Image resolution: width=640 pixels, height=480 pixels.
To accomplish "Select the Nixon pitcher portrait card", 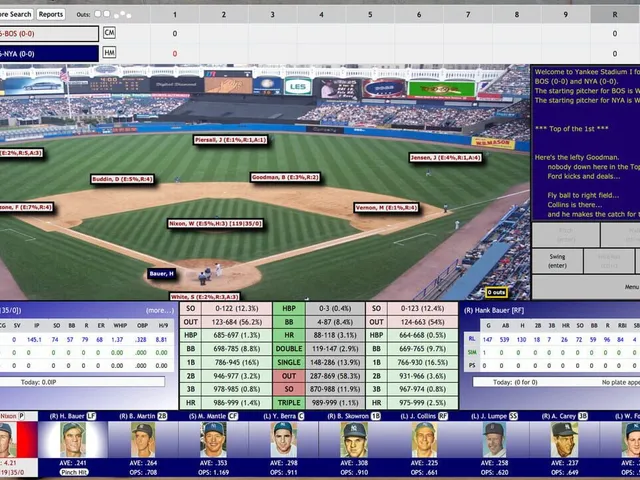I will pyautogui.click(x=18, y=439).
